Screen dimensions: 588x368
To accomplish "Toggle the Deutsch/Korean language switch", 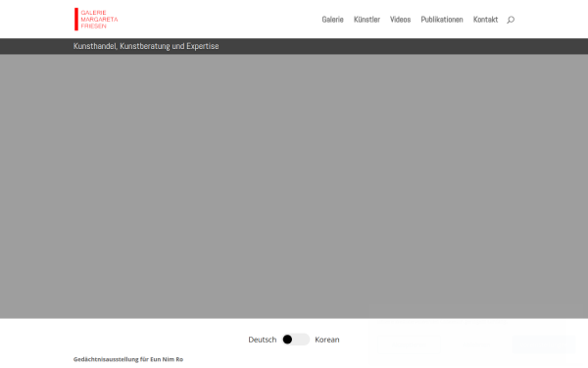I will pyautogui.click(x=296, y=340).
